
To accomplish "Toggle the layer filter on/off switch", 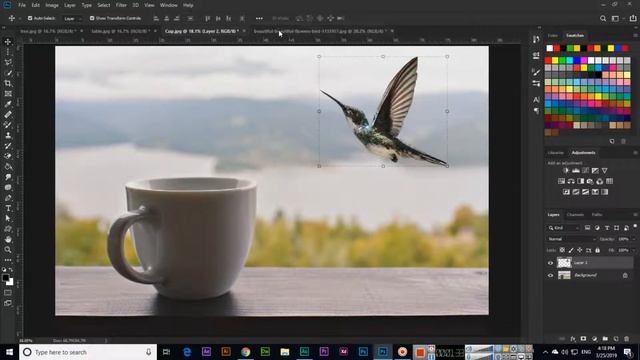I will (635, 226).
